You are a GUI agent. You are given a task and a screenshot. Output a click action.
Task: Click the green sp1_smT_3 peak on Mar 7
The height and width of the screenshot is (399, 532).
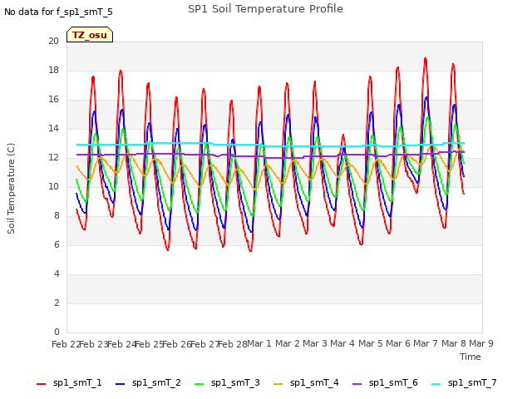pos(428,117)
